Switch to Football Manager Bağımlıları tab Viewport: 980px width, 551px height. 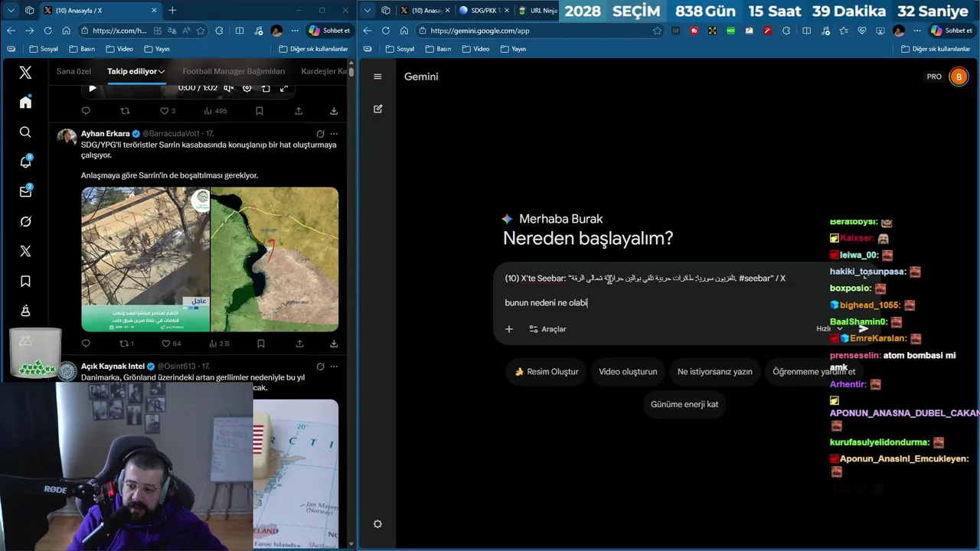(x=234, y=71)
